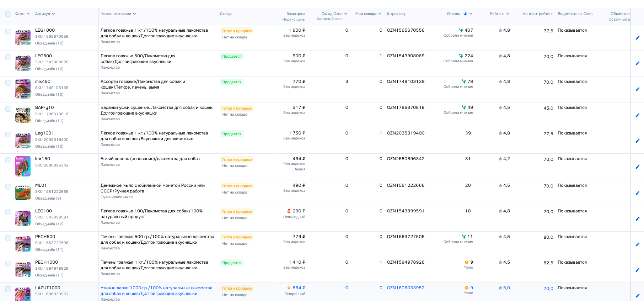This screenshot has width=644, height=301.
Task: Edit the PECH1000 product via pencil icon
Action: click(x=637, y=270)
